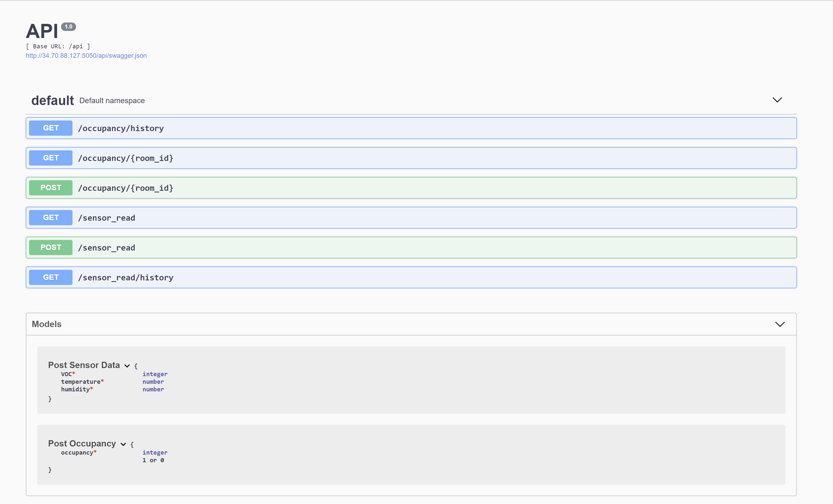Click the API title heading

point(42,31)
